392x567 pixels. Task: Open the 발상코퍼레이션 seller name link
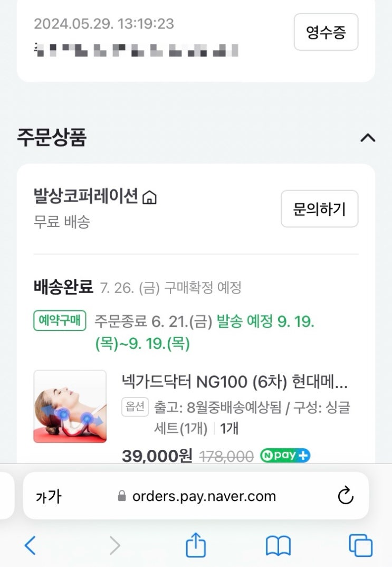point(85,197)
